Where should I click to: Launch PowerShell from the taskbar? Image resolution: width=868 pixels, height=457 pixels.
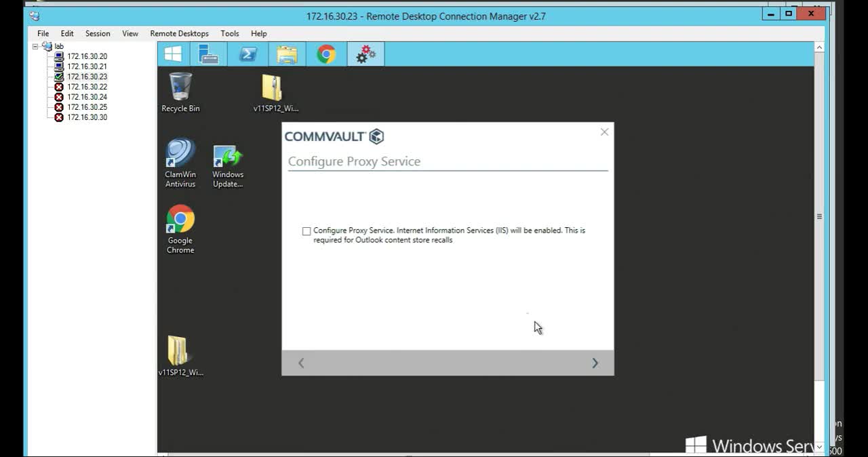(x=248, y=54)
